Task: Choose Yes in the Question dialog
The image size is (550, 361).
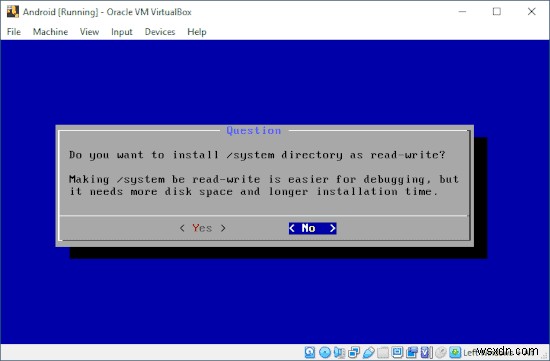Action: click(x=202, y=228)
